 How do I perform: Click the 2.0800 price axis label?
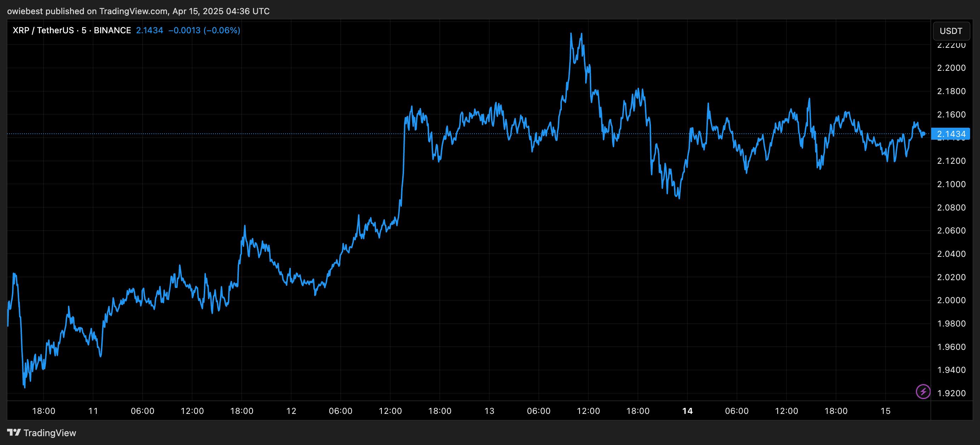point(951,207)
